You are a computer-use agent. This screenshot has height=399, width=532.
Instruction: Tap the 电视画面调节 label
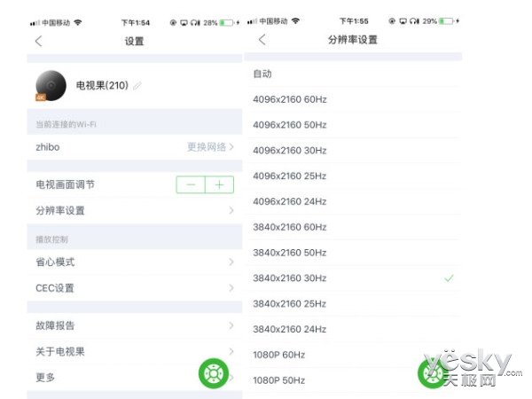click(65, 185)
